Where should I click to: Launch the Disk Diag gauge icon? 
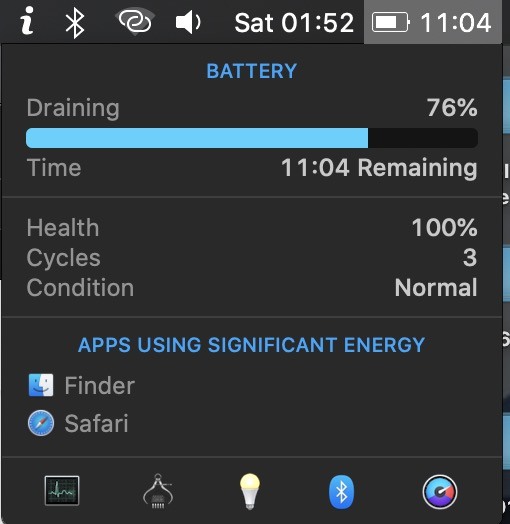(x=440, y=492)
